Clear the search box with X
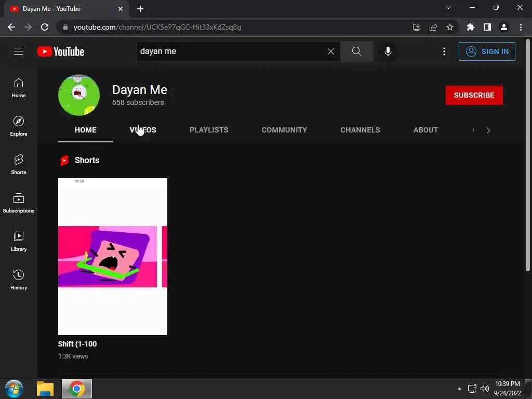Screen dimensions: 532x399 [331, 51]
